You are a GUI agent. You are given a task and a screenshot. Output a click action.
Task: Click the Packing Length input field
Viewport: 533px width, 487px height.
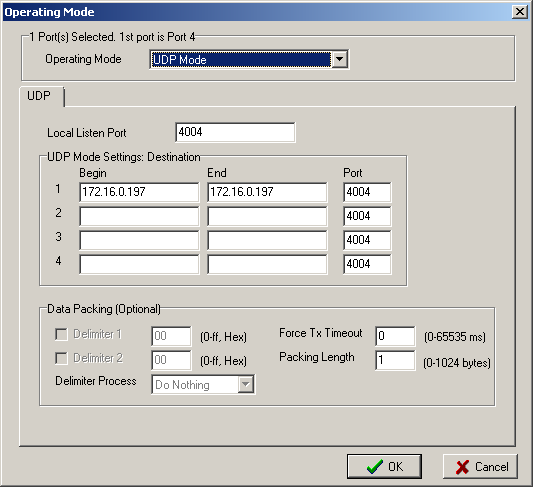pyautogui.click(x=395, y=360)
